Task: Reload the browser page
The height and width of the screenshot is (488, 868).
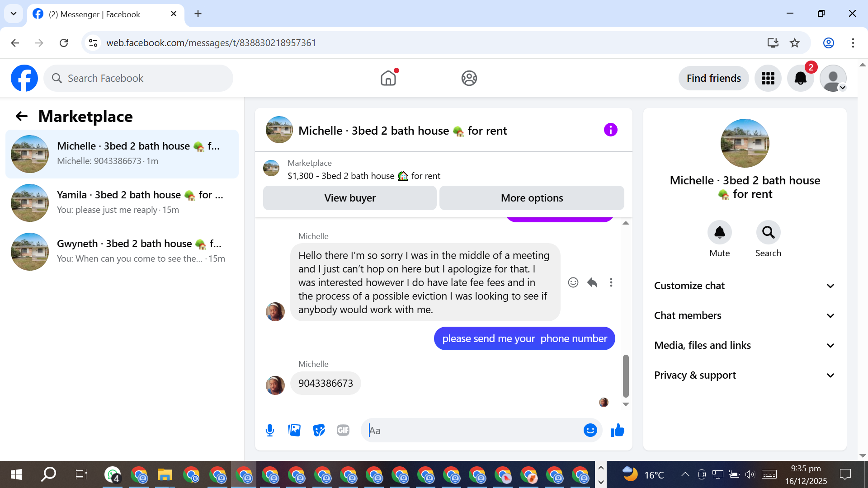Action: (x=64, y=43)
